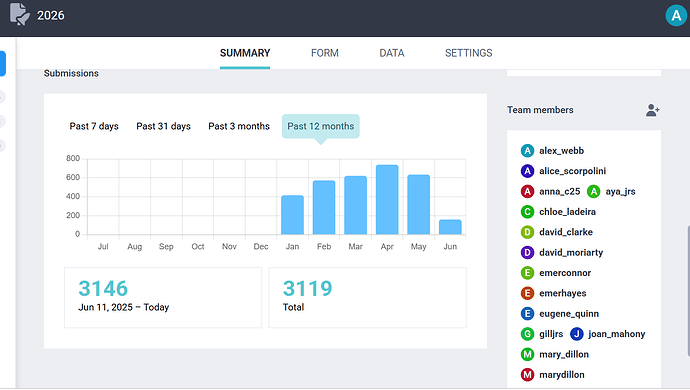
Task: Click the emerconnor avatar icon
Action: (527, 273)
